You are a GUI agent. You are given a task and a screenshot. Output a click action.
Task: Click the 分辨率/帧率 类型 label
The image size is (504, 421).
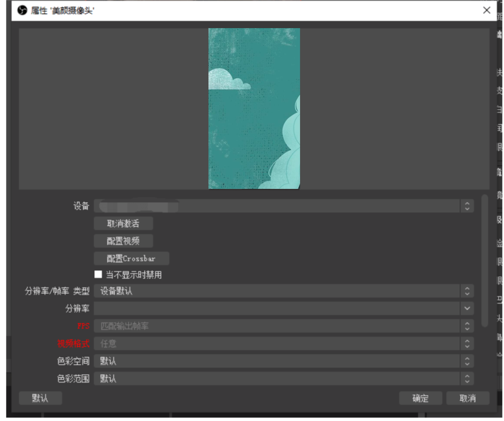coord(57,291)
